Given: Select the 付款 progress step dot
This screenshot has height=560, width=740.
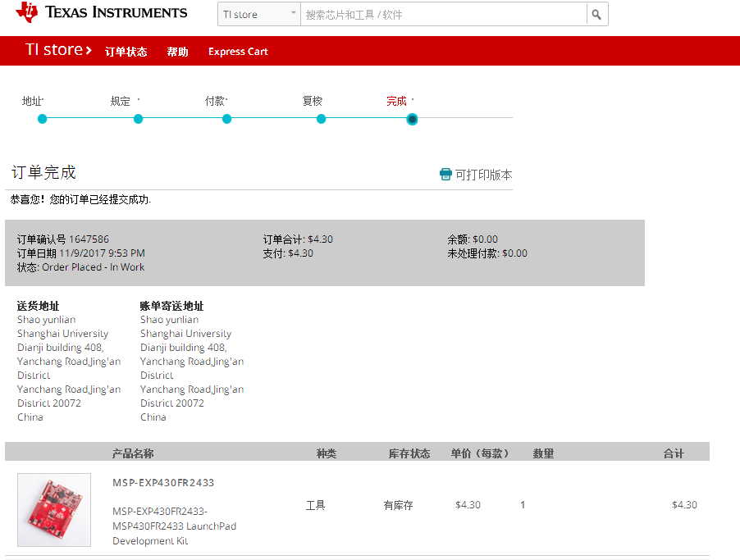Looking at the screenshot, I should tap(226, 119).
